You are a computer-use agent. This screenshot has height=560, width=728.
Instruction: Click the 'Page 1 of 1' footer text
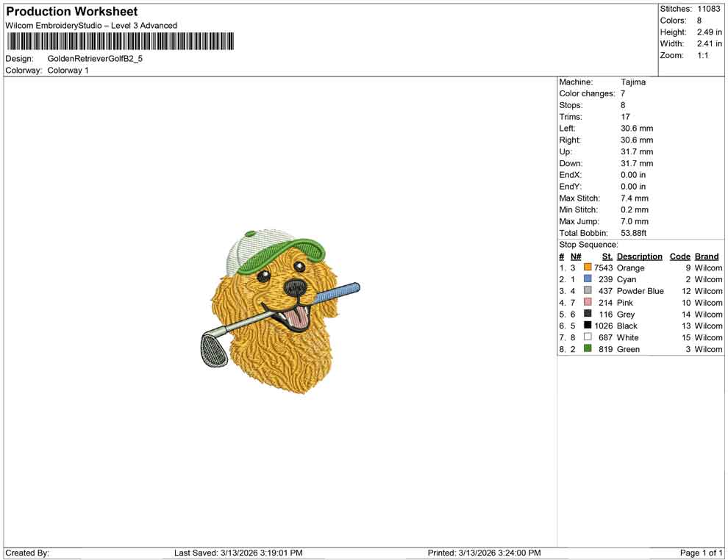click(701, 553)
